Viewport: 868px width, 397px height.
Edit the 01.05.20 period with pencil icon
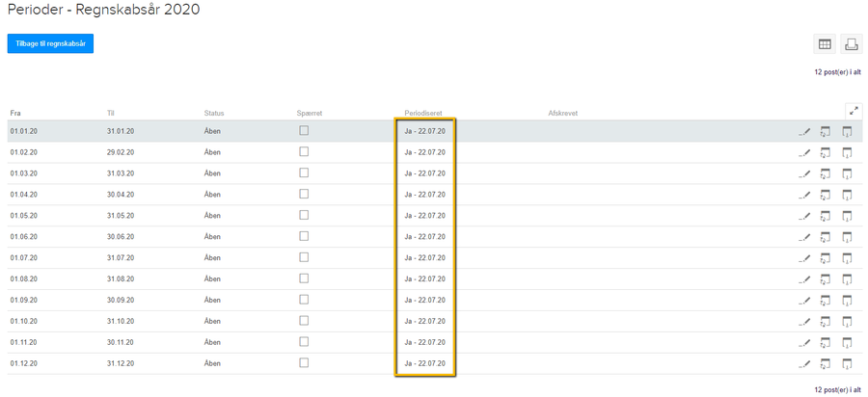click(x=804, y=216)
